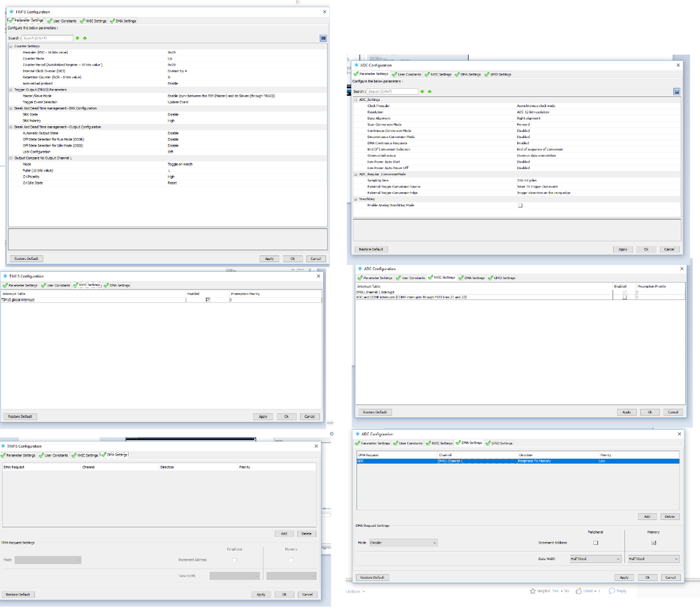Click the blue view-toggle icon in TIM15 Parameter window

[323, 38]
